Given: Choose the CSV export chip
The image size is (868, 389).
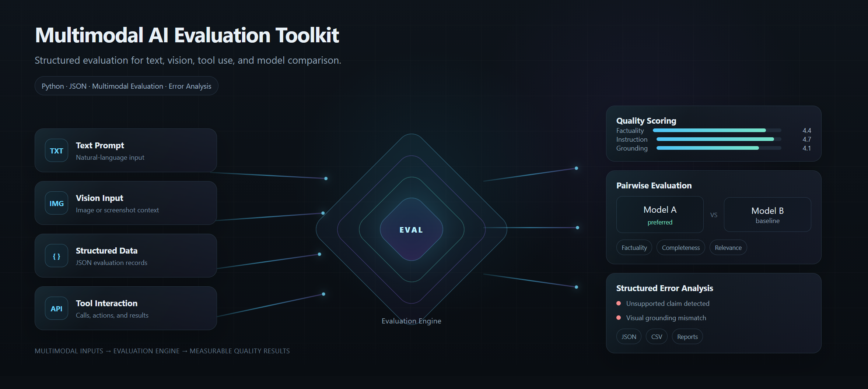Looking at the screenshot, I should pos(657,337).
